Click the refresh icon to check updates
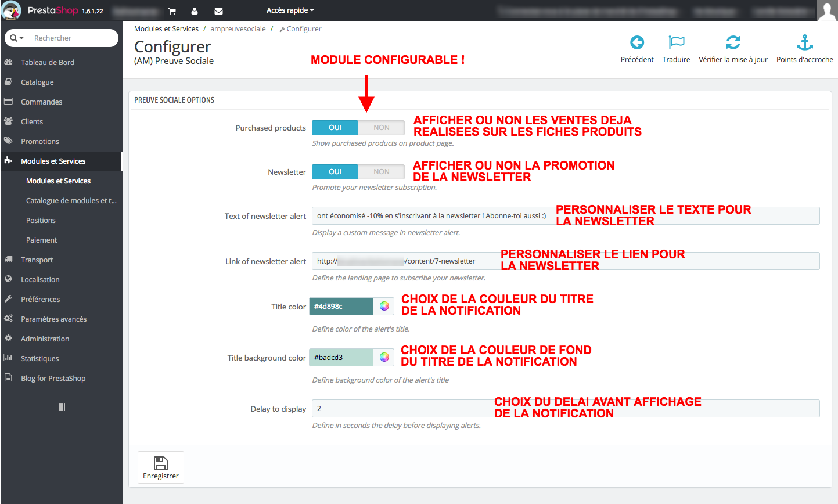The image size is (838, 504). 733,42
